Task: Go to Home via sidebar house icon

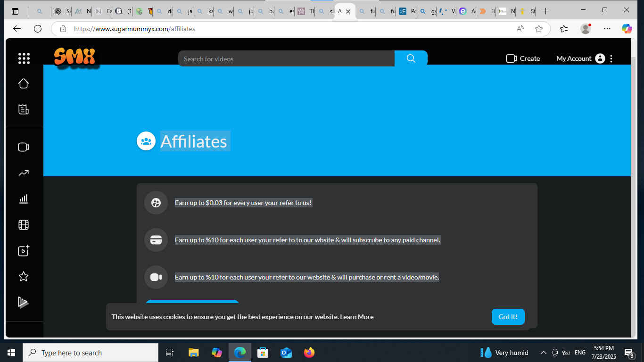Action: 24,83
